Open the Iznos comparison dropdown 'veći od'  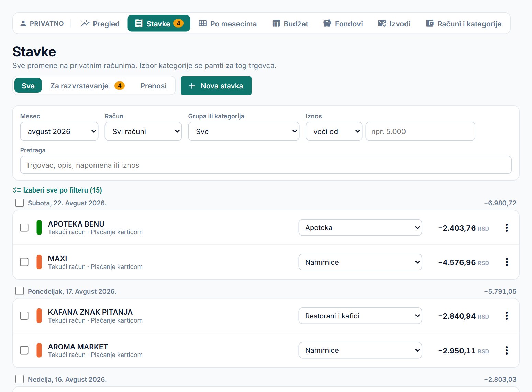tap(334, 131)
